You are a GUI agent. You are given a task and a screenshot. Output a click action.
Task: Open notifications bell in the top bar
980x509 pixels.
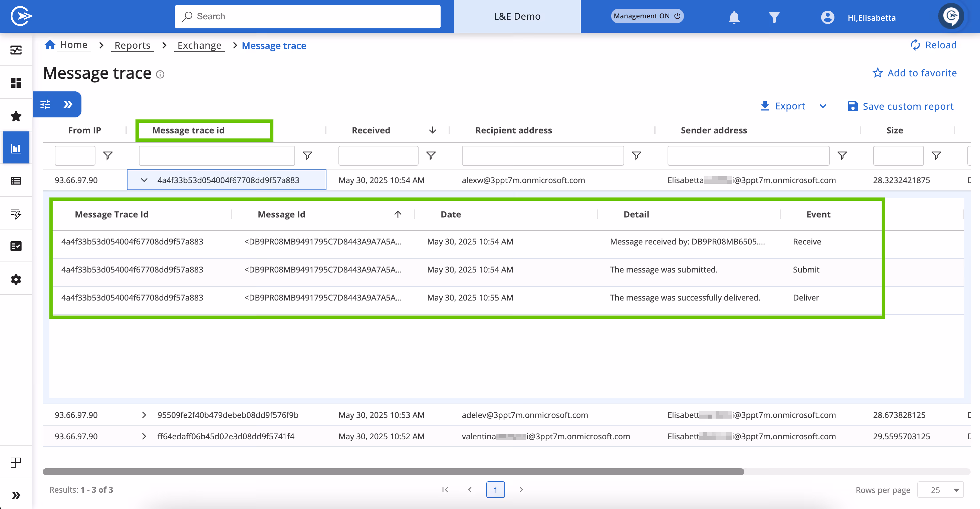(x=734, y=17)
